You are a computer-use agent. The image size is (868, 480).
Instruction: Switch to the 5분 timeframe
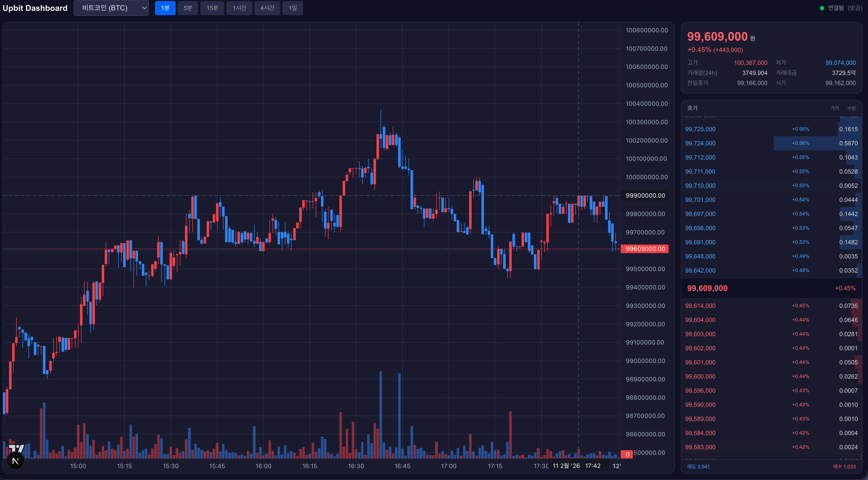188,8
